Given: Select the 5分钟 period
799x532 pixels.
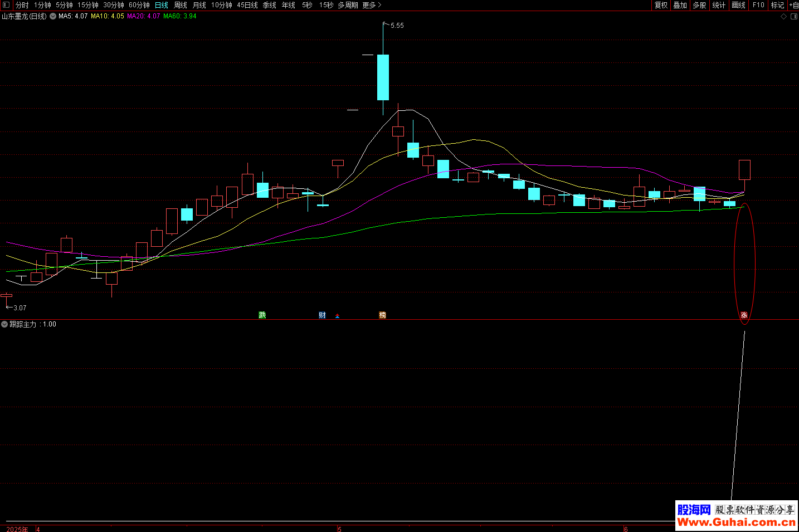Looking at the screenshot, I should [64, 5].
